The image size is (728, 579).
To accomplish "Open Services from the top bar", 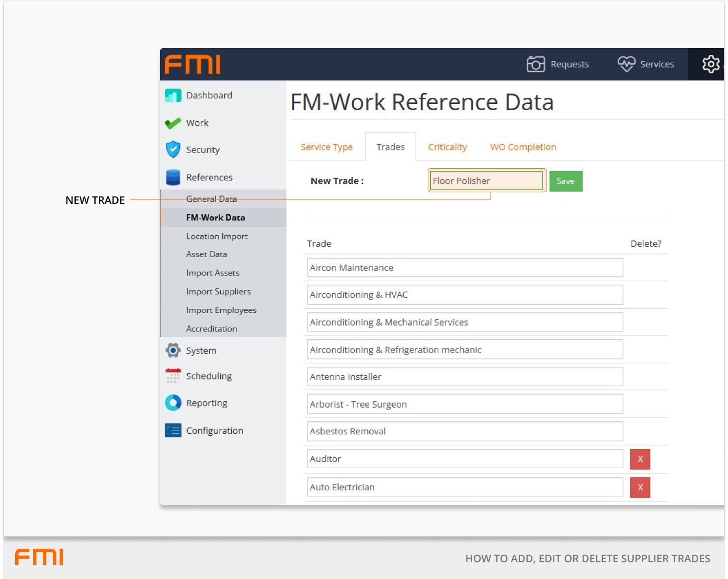I will click(x=646, y=64).
